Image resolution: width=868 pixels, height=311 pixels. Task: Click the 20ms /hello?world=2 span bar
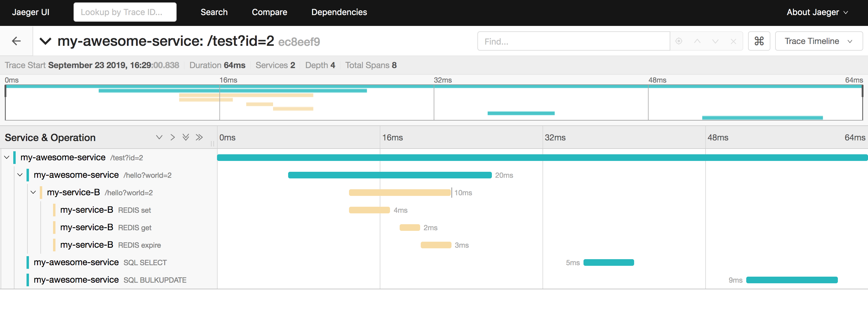pyautogui.click(x=390, y=175)
